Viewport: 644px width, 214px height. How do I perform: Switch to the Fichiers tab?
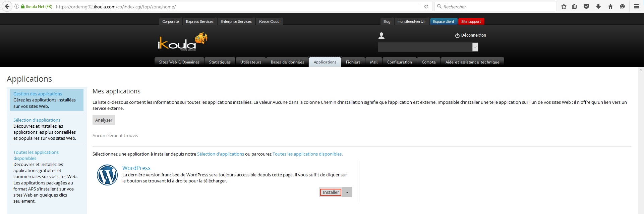[x=353, y=62]
